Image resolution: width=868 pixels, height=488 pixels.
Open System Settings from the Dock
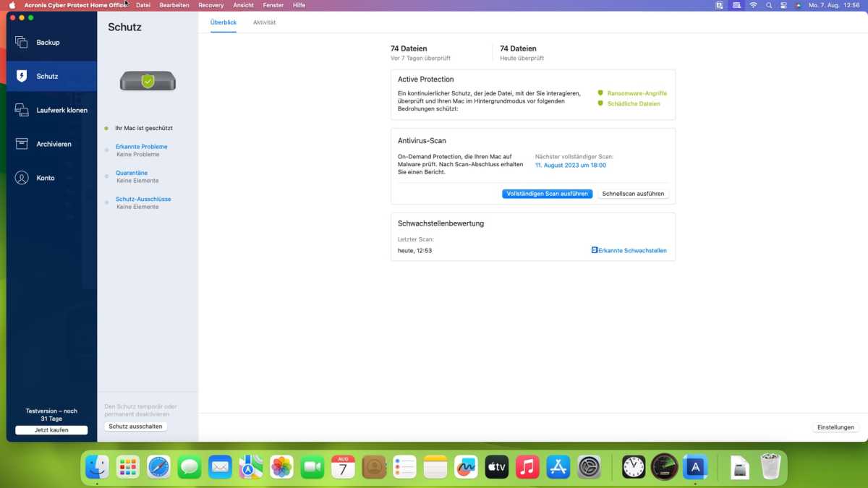coord(590,467)
